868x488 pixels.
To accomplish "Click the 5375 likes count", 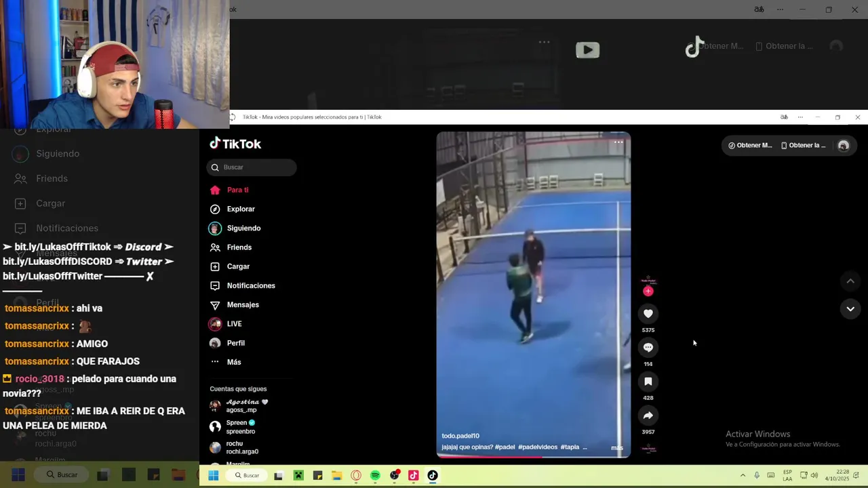I will pos(648,330).
